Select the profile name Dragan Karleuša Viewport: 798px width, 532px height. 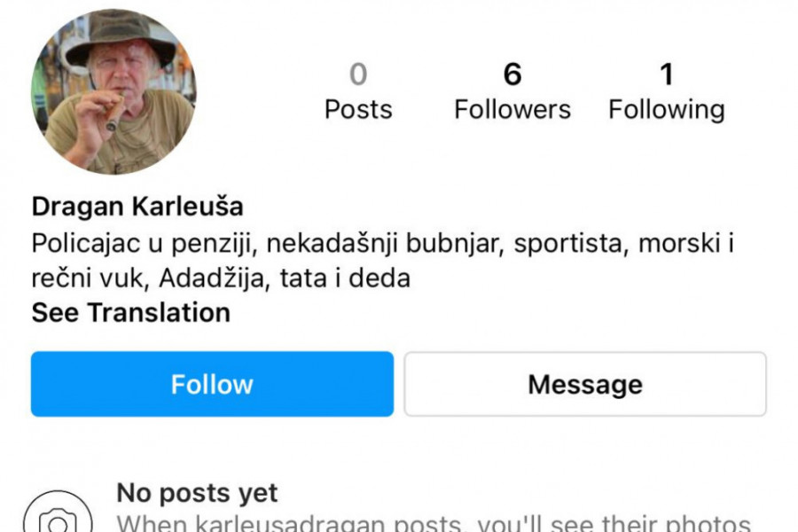click(137, 207)
